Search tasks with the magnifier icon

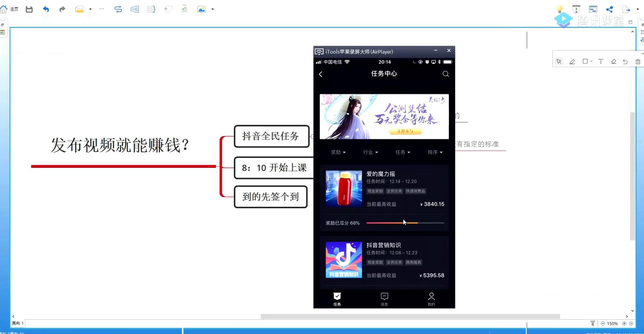pyautogui.click(x=446, y=74)
